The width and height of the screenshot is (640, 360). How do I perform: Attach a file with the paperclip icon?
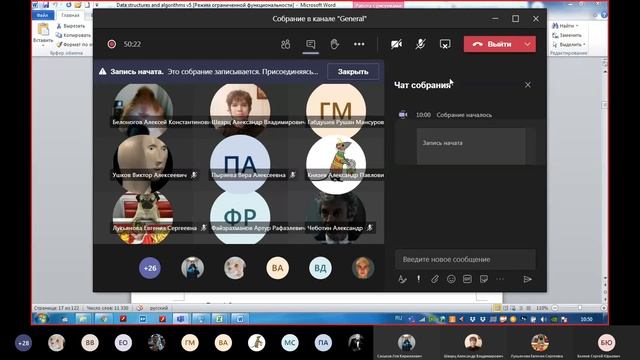point(435,279)
